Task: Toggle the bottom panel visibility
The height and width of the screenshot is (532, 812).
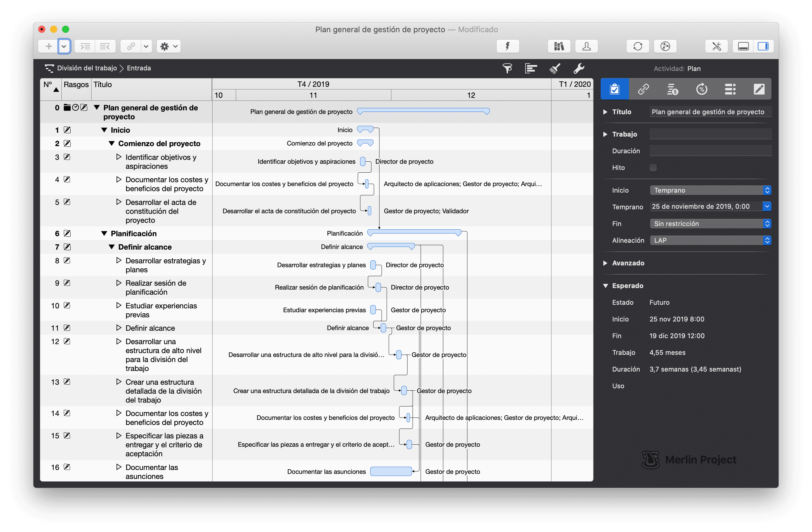Action: [743, 46]
